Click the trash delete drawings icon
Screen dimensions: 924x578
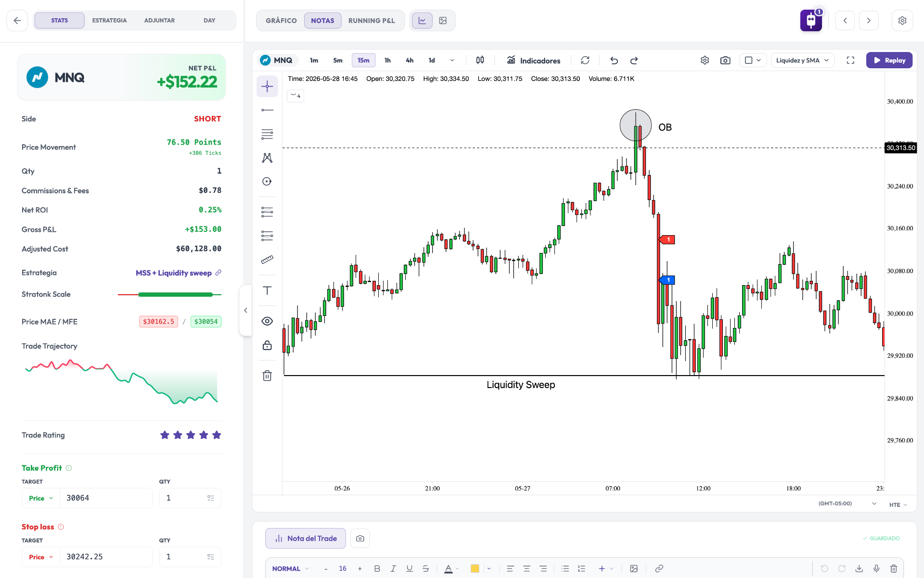tap(267, 376)
